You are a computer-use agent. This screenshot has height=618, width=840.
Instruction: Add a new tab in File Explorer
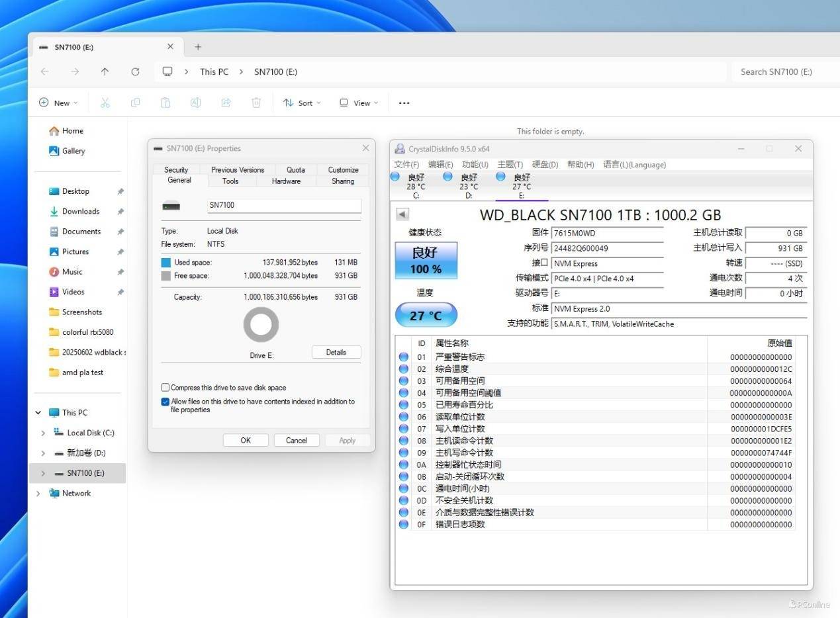tap(198, 47)
